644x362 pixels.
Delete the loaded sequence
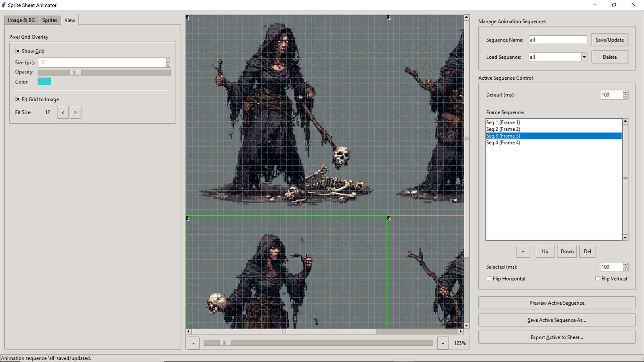[x=609, y=57]
